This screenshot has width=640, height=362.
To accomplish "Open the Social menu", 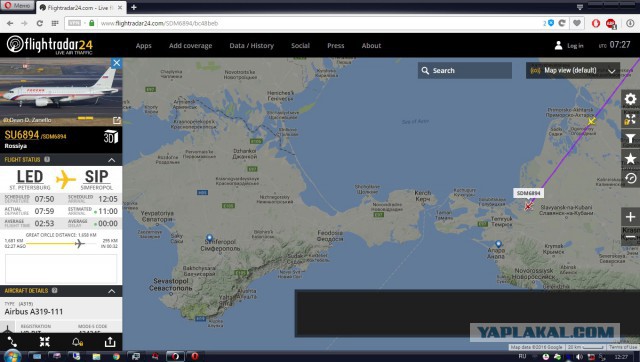I will click(x=300, y=46).
